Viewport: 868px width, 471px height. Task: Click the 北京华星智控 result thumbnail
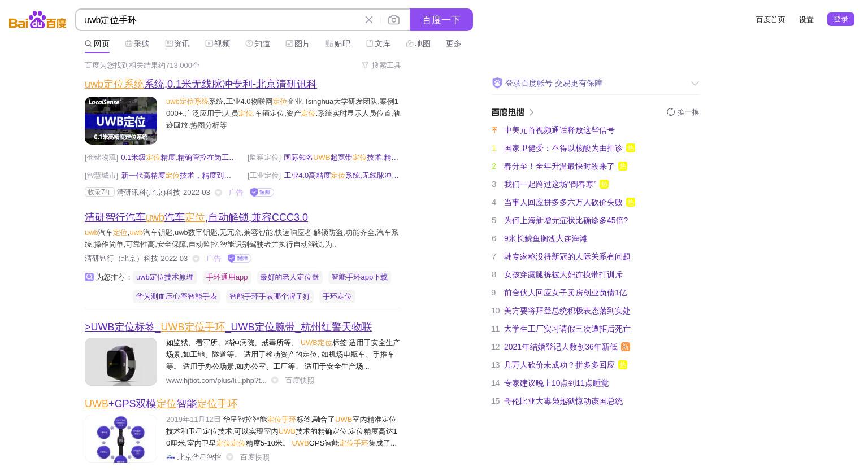(121, 439)
